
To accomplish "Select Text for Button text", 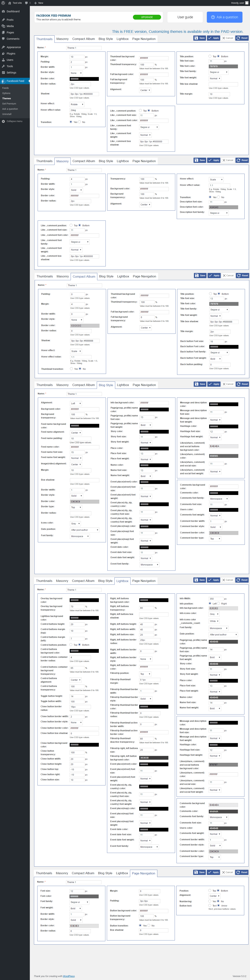I will pos(210,905).
